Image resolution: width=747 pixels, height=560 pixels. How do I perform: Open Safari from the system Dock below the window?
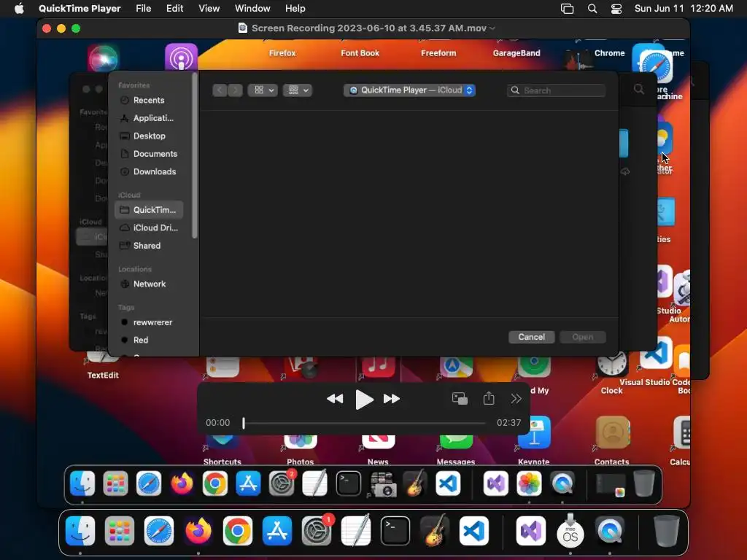coord(158,531)
